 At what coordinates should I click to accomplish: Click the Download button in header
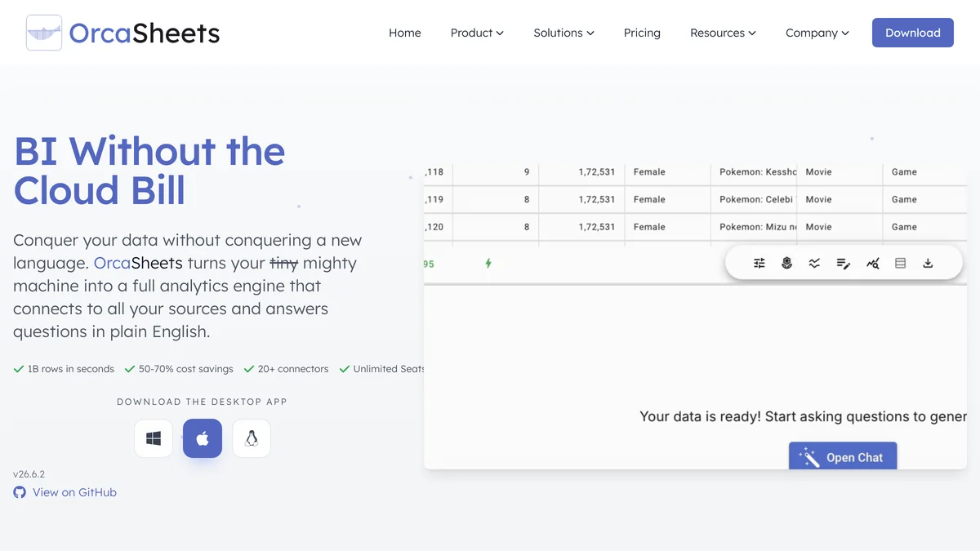click(913, 33)
